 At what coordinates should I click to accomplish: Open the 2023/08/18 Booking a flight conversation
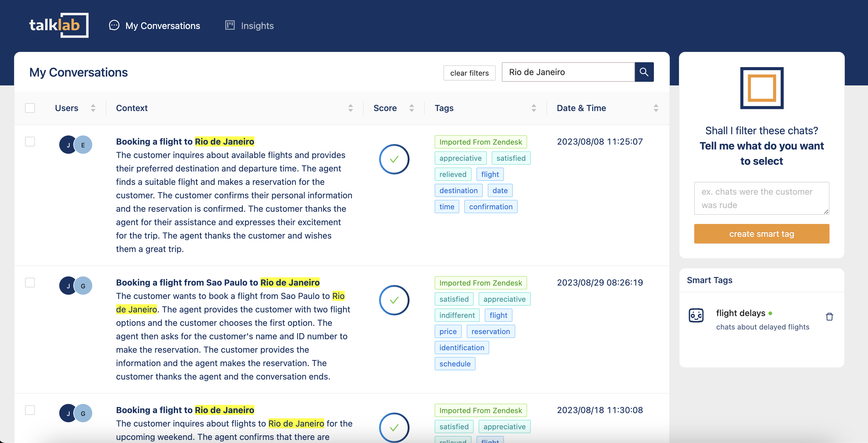185,410
